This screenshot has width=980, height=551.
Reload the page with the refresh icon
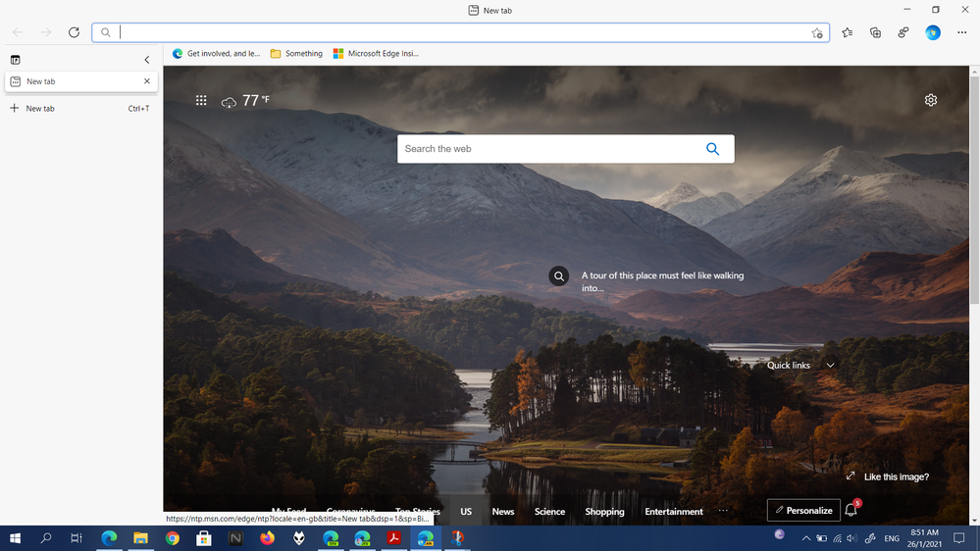[x=74, y=32]
